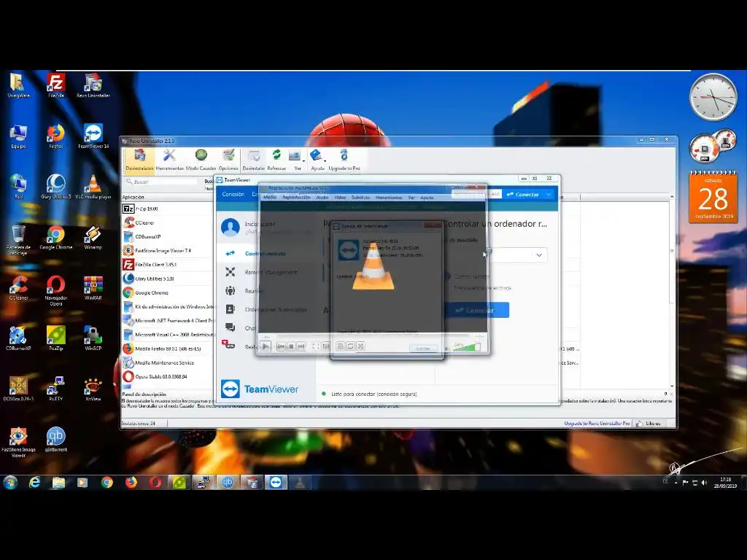Open the qBittorrent desktop shortcut
Viewport: 747px width, 560px height.
pyautogui.click(x=55, y=439)
